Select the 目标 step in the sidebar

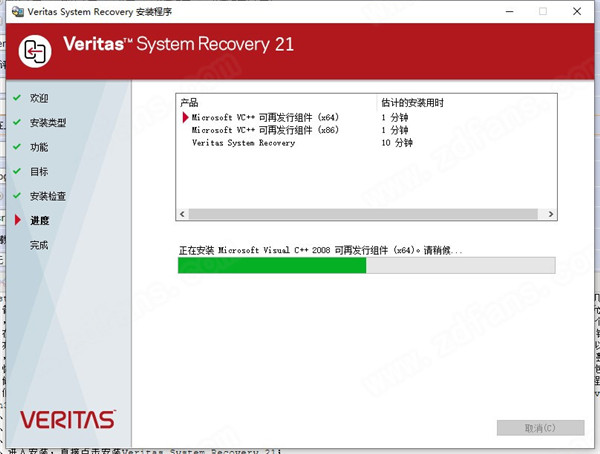click(x=39, y=172)
